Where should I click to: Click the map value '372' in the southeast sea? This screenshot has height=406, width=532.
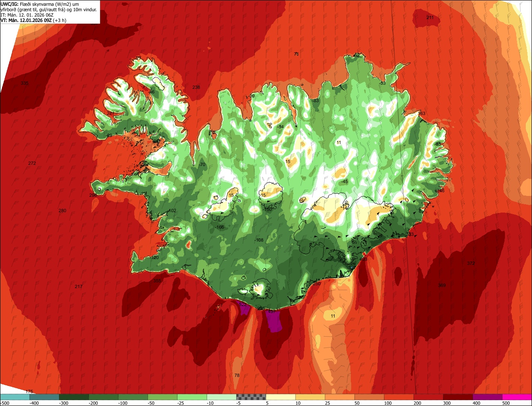pos(471,264)
